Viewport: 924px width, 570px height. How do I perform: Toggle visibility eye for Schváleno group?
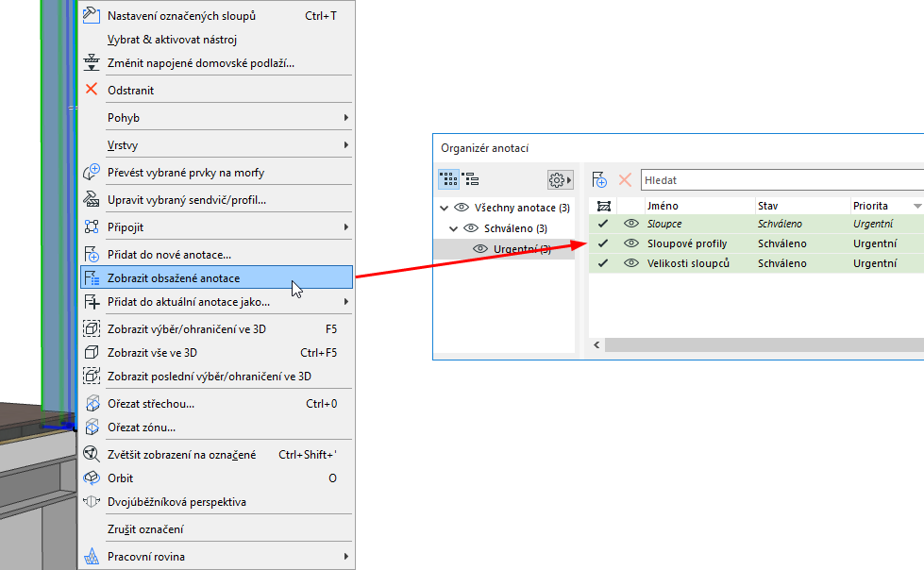coord(471,228)
